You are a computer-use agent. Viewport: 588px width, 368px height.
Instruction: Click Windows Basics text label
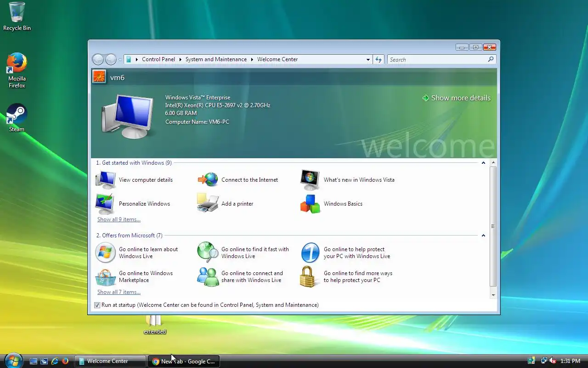pos(343,204)
